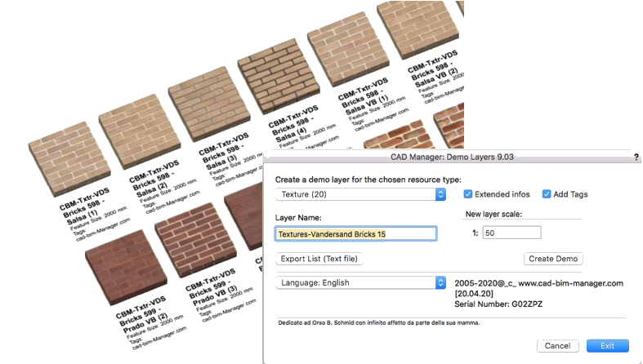
Task: Click the 'Dedicato ad Orso B. Schmid' dedication line
Action: pos(379,322)
